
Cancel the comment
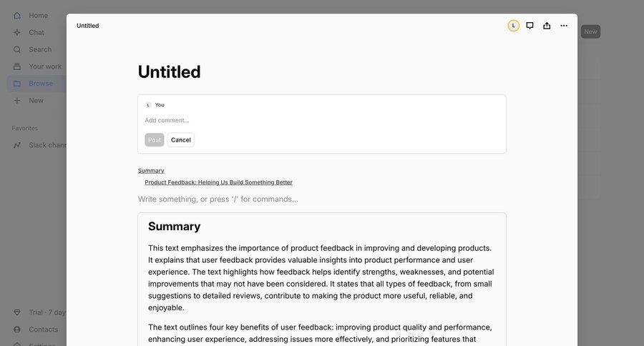coord(181,140)
